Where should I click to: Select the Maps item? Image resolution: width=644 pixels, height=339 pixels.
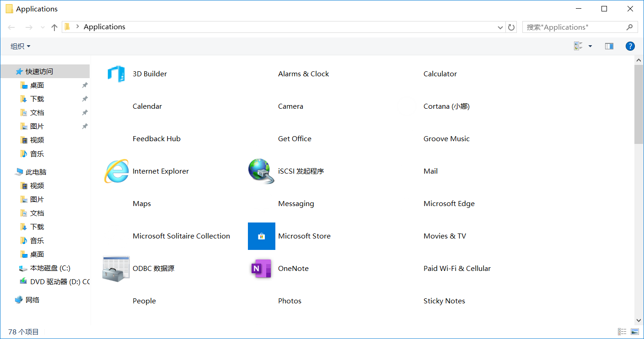pos(142,204)
